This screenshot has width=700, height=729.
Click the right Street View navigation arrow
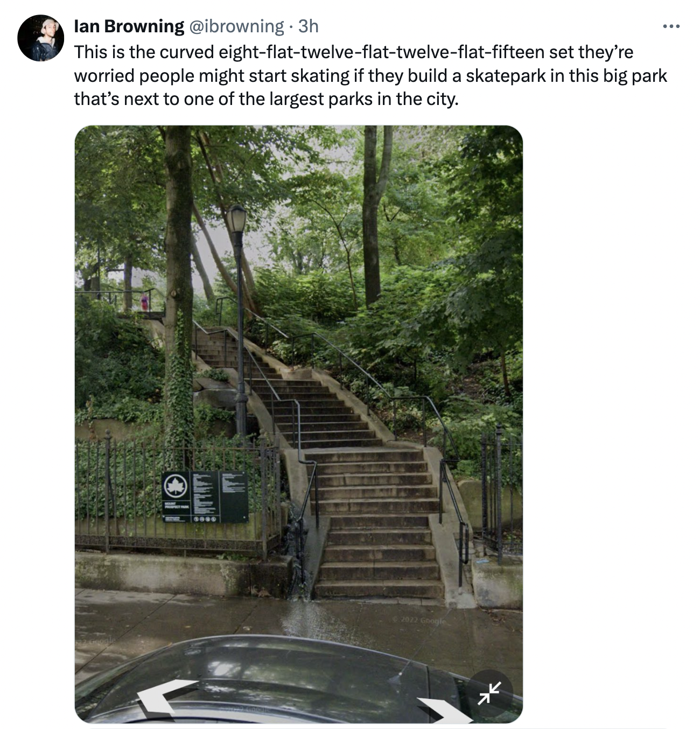click(x=444, y=710)
